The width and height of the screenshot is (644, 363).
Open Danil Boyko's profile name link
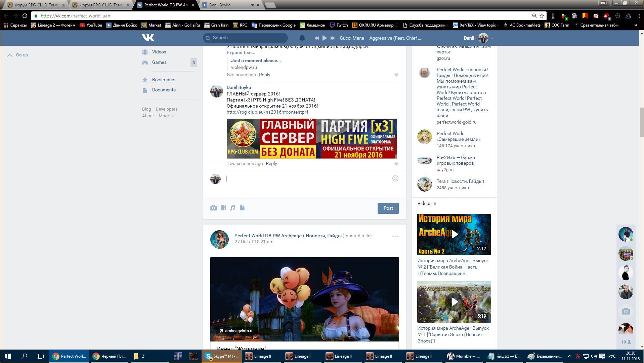(239, 87)
